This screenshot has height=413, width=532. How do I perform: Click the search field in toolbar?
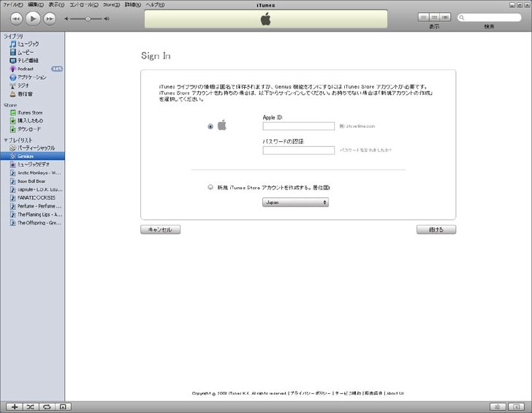(490, 18)
